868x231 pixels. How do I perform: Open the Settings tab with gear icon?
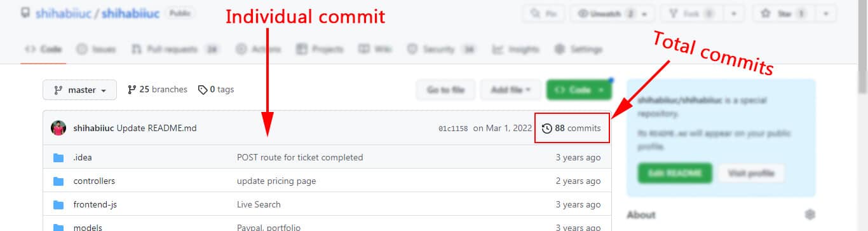point(579,49)
